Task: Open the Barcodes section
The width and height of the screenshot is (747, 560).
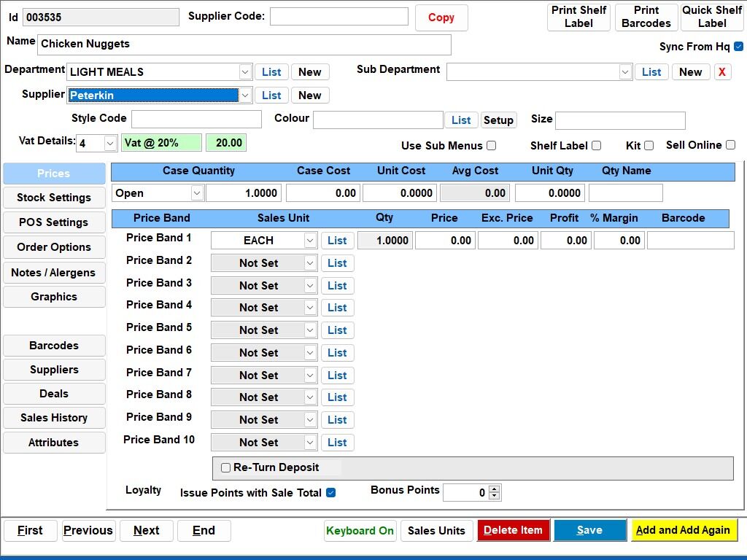Action: (54, 346)
